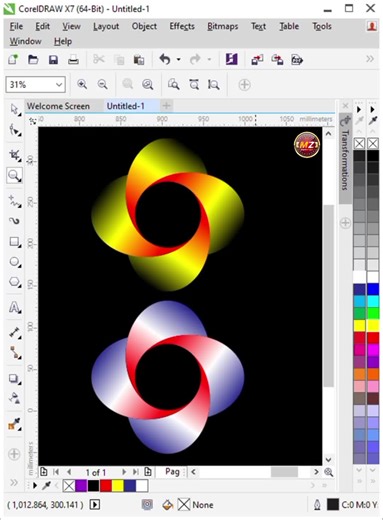The height and width of the screenshot is (520, 383).
Task: Click the horizontal scrollbar right arrow
Action: click(x=316, y=472)
